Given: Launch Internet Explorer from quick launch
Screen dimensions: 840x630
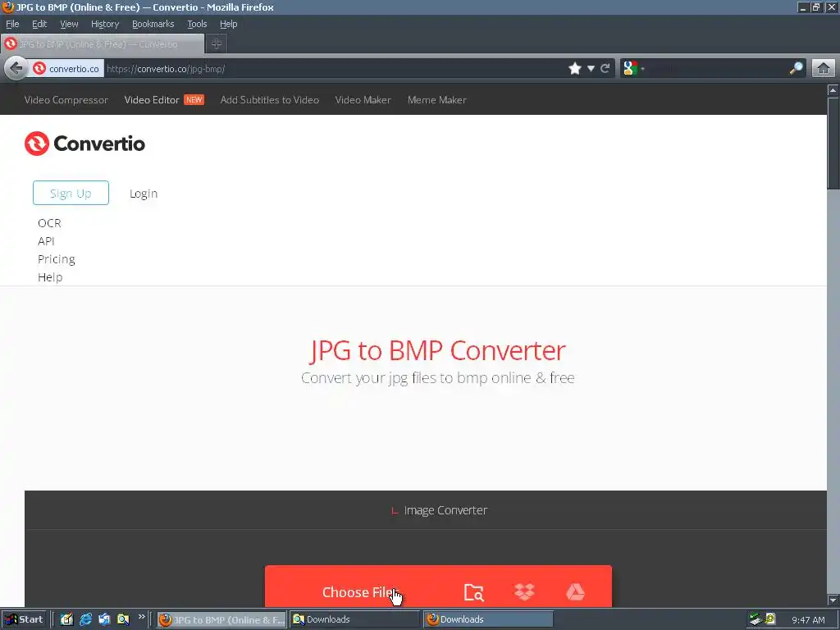Looking at the screenshot, I should (x=85, y=619).
